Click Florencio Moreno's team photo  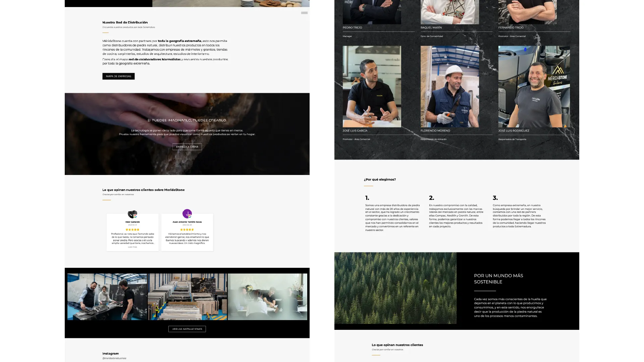click(449, 86)
